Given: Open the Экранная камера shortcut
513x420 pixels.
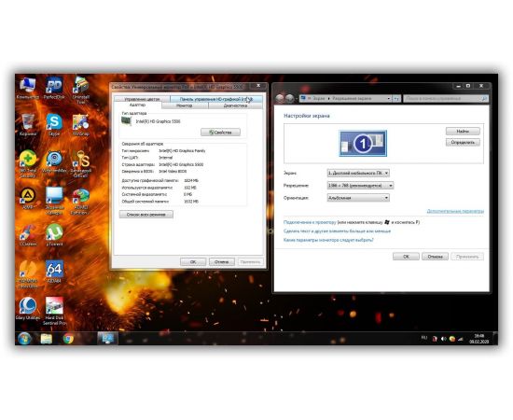Looking at the screenshot, I should pyautogui.click(x=54, y=201).
